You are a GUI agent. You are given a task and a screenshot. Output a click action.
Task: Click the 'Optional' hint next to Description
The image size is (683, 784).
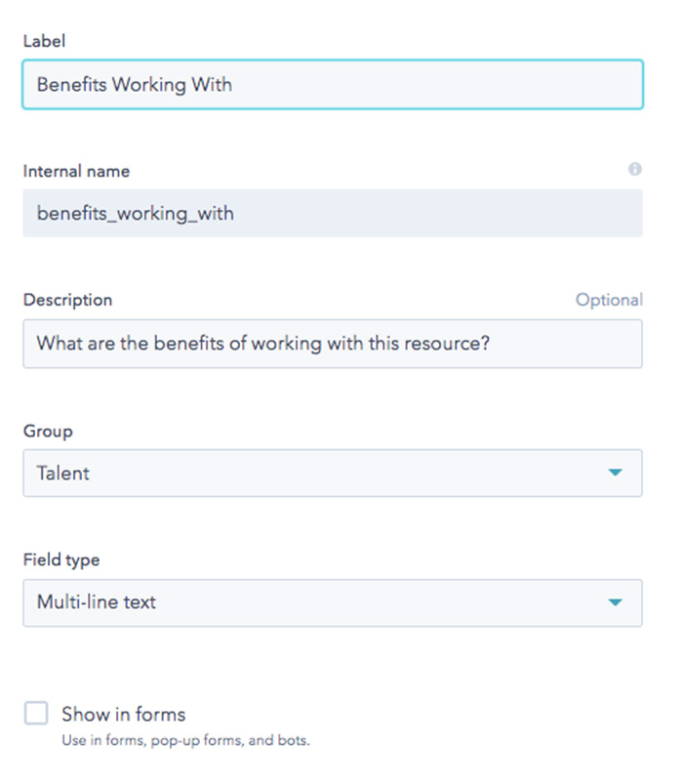[x=609, y=300]
